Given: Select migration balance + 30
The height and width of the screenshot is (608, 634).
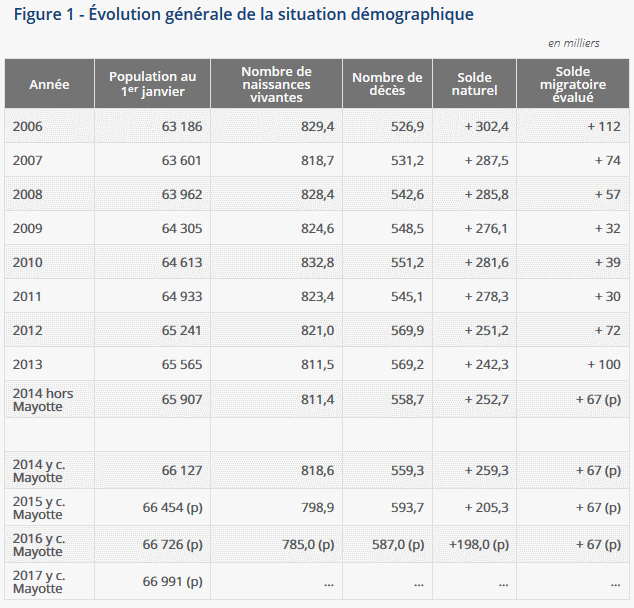Looking at the screenshot, I should pos(608,296).
